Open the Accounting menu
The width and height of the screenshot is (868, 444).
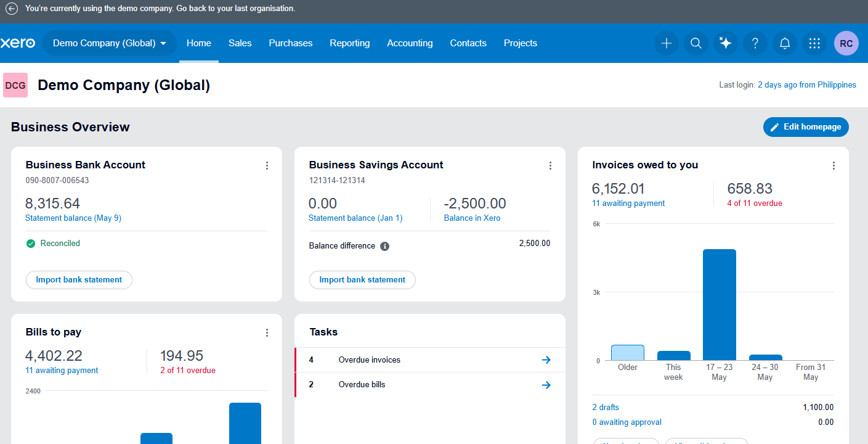[410, 43]
